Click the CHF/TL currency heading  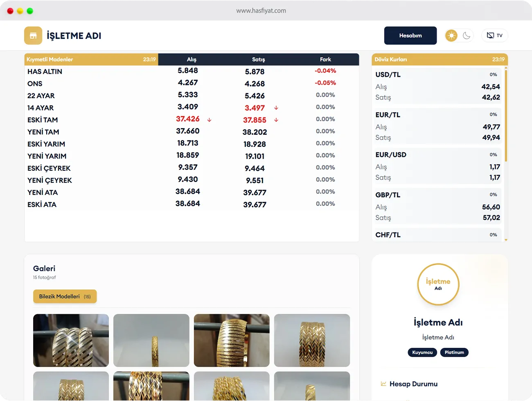pyautogui.click(x=388, y=235)
